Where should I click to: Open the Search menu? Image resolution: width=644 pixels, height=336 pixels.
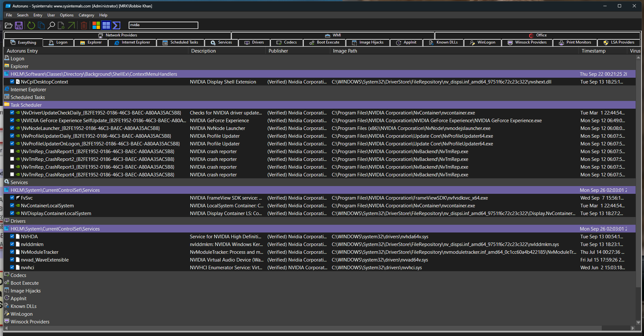pos(23,15)
